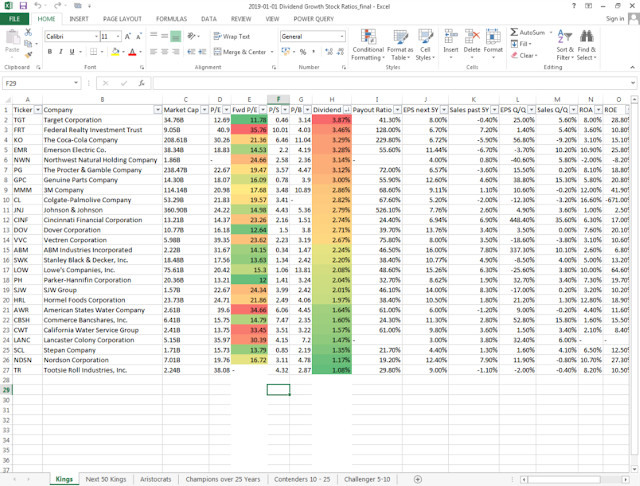Open Sort & Filter menu
The image size is (640, 486).
click(x=565, y=45)
